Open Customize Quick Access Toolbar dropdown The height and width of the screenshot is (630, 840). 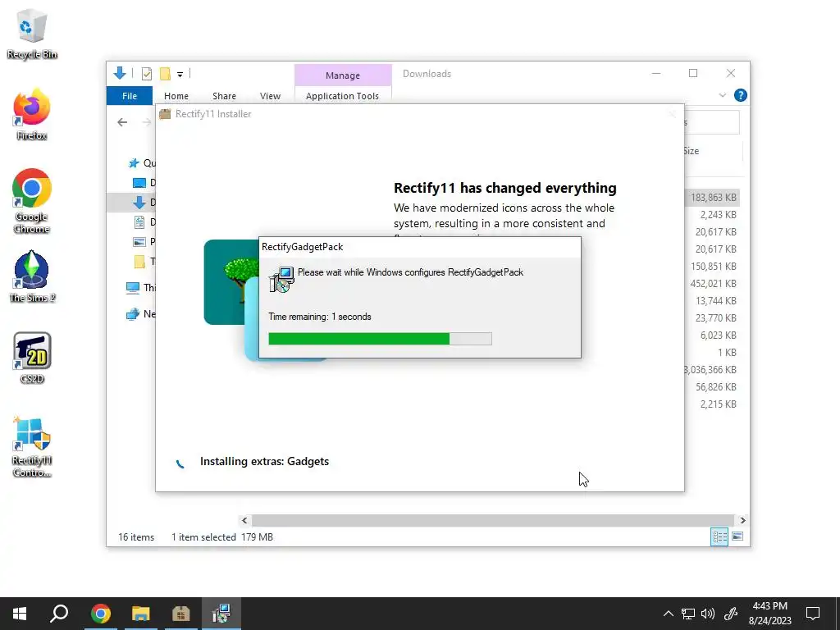(x=180, y=75)
